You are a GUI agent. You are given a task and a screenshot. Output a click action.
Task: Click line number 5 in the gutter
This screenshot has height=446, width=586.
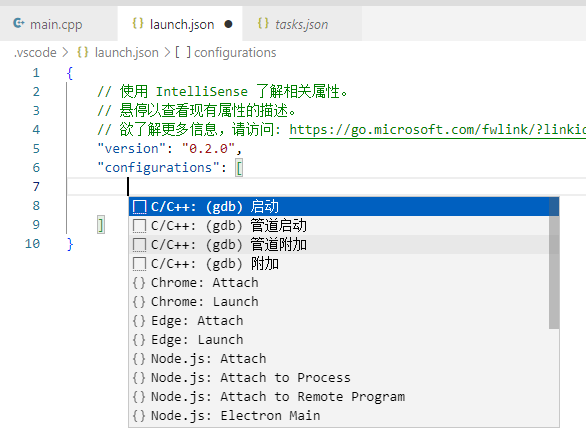[x=36, y=149]
